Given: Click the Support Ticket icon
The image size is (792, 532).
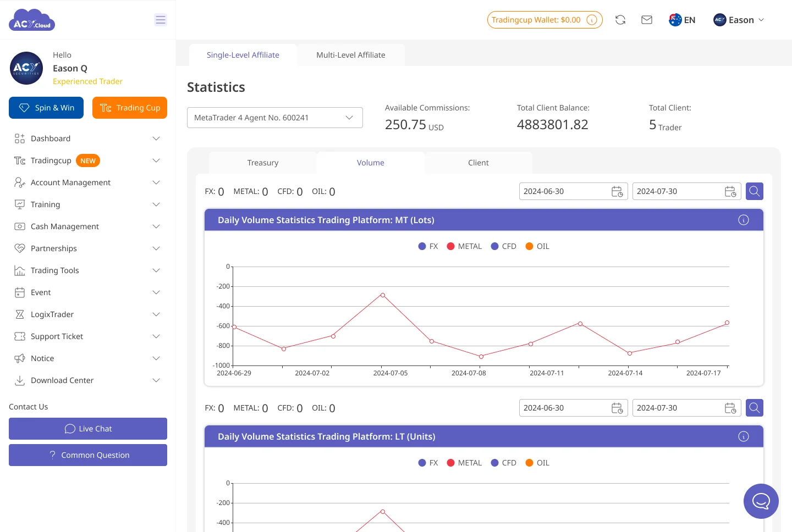Looking at the screenshot, I should 20,336.
